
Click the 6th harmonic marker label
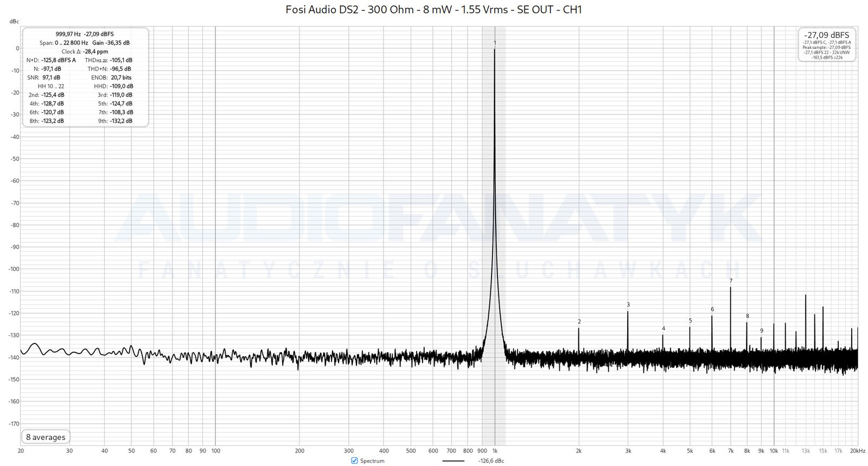[x=712, y=309]
